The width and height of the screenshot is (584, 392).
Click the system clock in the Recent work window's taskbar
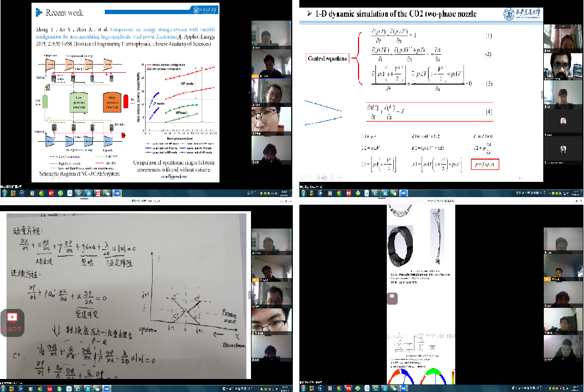(x=282, y=192)
